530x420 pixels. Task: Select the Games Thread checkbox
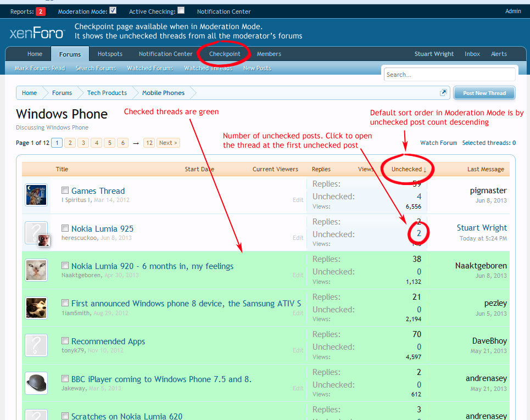click(65, 190)
